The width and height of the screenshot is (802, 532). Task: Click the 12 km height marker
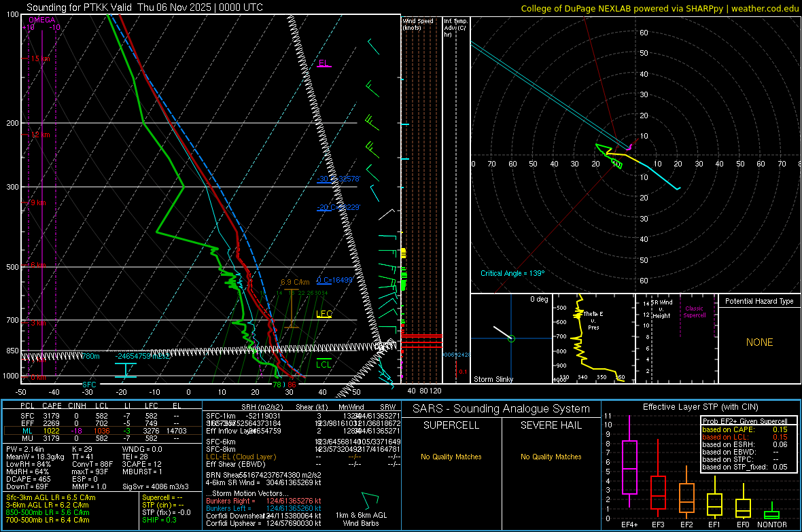(x=40, y=135)
